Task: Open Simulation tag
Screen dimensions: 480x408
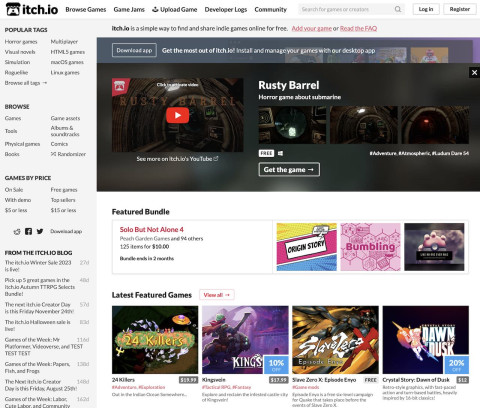Action: 17,62
